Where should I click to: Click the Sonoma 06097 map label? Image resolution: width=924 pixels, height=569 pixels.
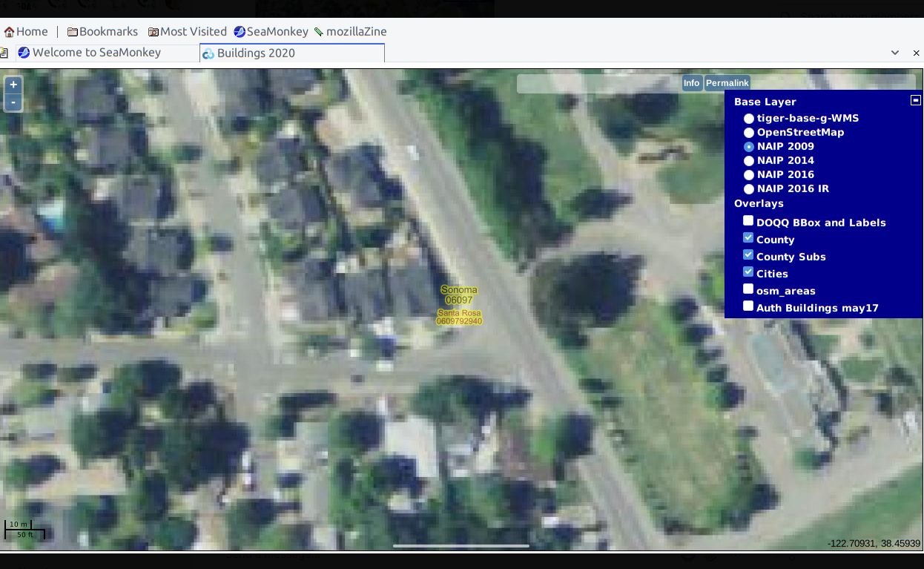[x=459, y=295]
